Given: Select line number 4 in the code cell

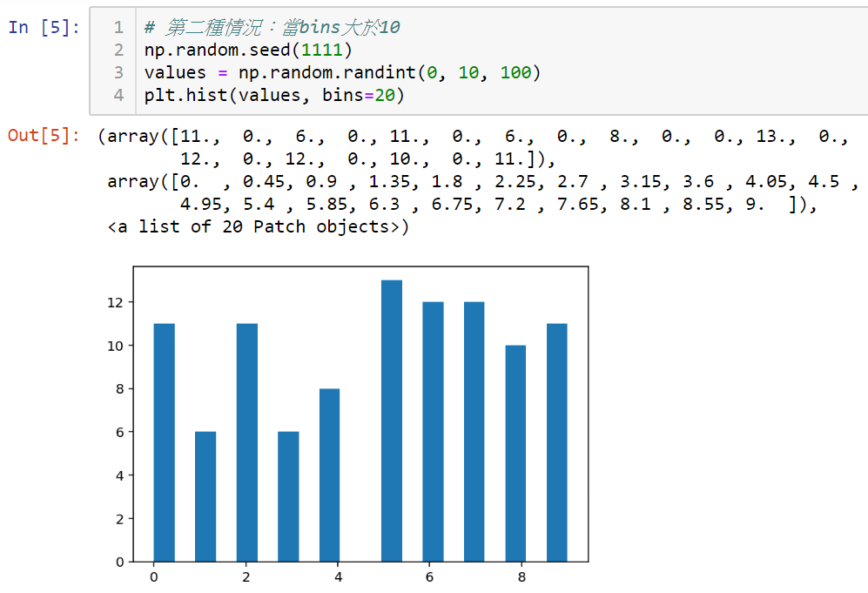Looking at the screenshot, I should tap(118, 95).
